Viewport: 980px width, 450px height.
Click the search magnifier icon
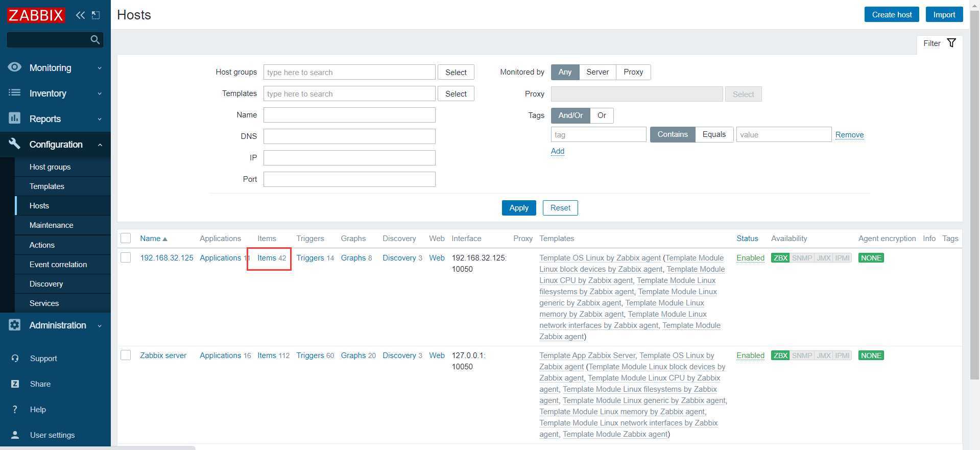[95, 39]
